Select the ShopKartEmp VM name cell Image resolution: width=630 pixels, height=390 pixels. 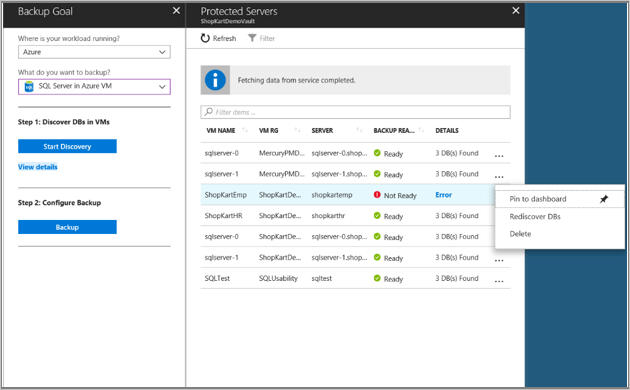tap(225, 195)
